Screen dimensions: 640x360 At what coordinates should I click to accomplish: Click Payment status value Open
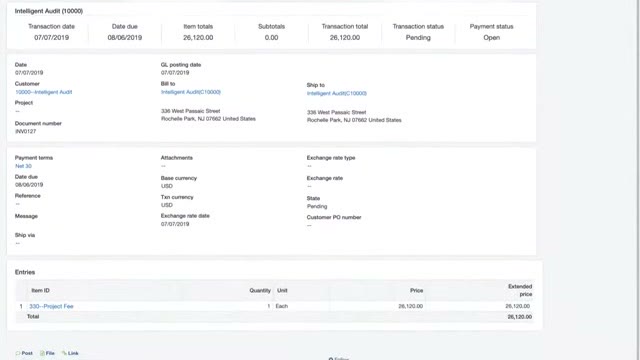pos(491,38)
